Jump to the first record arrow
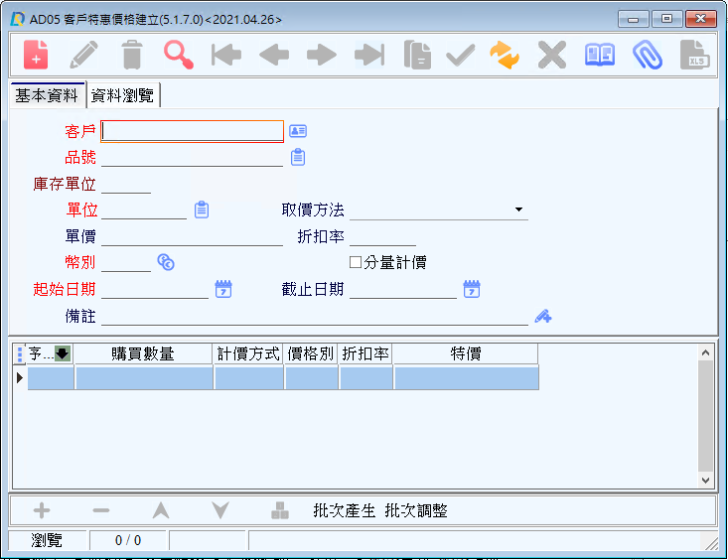 click(226, 55)
